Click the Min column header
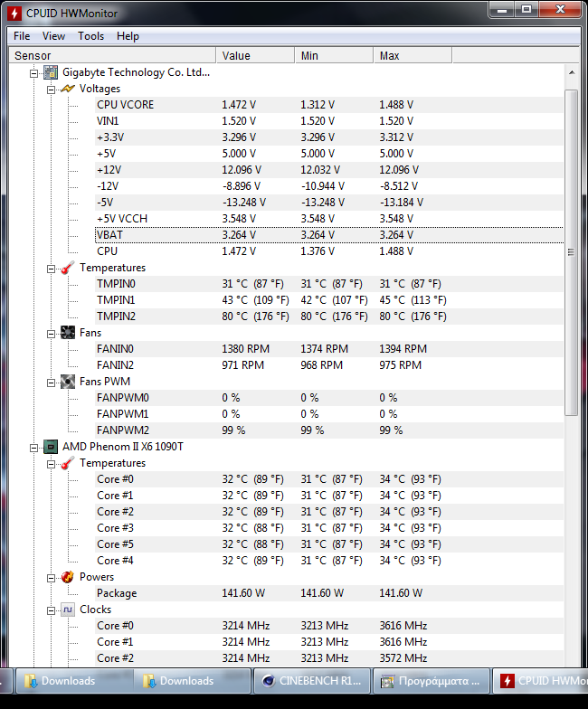This screenshot has height=709, width=588. (x=334, y=56)
